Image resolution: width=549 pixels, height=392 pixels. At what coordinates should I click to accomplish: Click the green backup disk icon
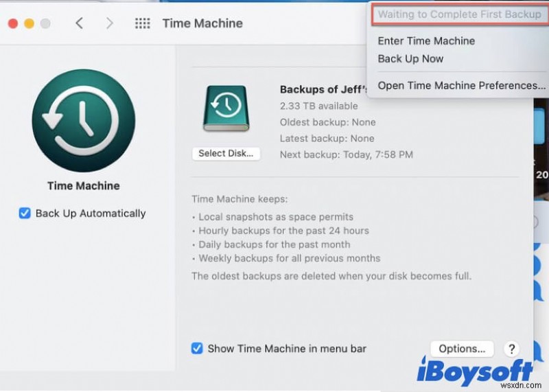pyautogui.click(x=226, y=108)
